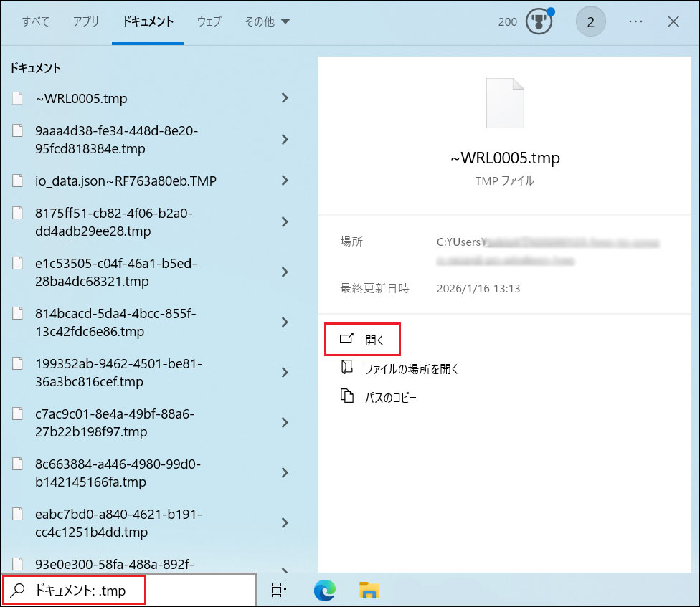700x607 pixels.
Task: Open the rewards trophy icon
Action: pyautogui.click(x=539, y=21)
